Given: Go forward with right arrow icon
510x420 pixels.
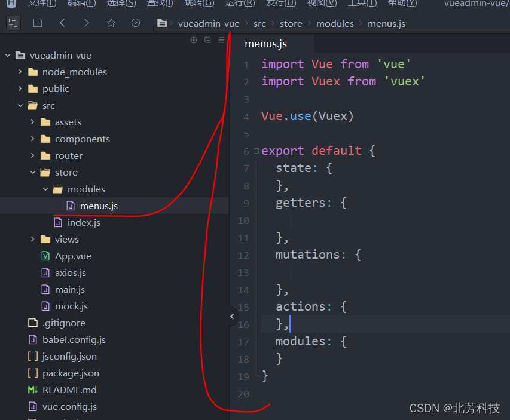Looking at the screenshot, I should (x=86, y=23).
